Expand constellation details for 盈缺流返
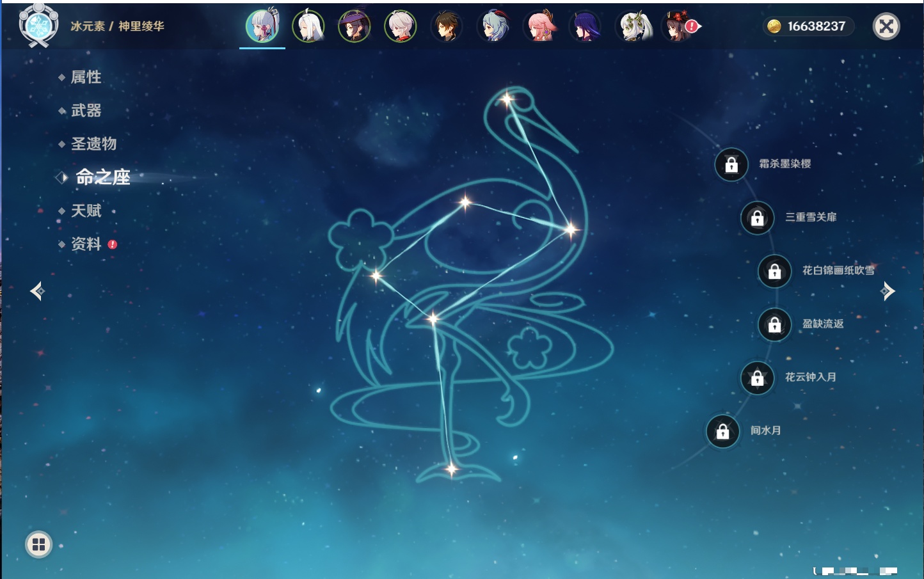 click(775, 324)
